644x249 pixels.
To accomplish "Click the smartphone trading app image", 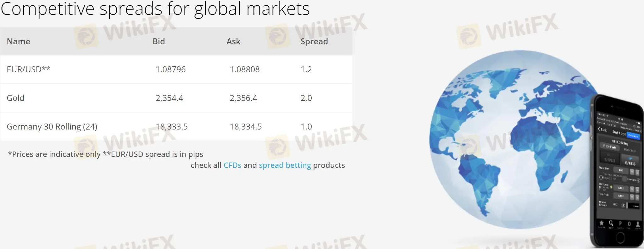I will (x=617, y=171).
